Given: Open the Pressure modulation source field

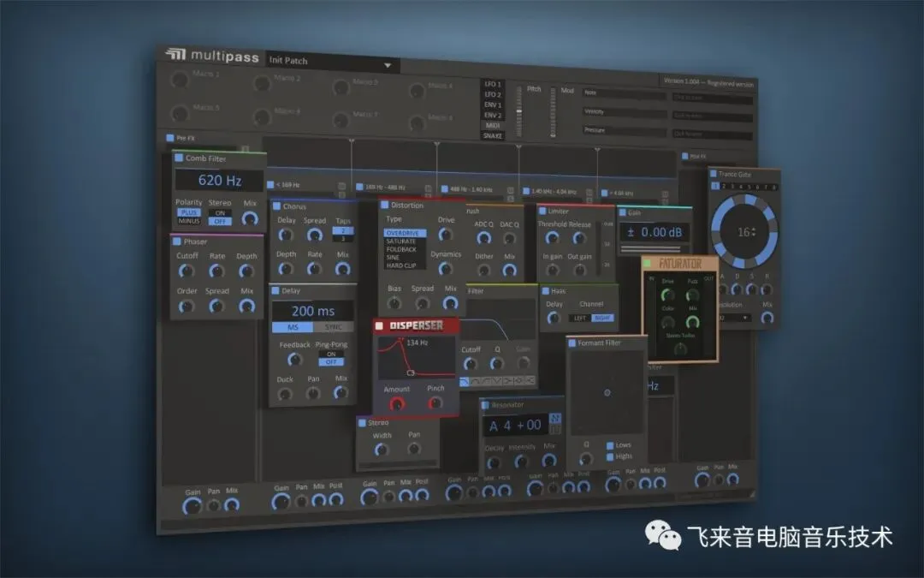Looking at the screenshot, I should (x=624, y=130).
